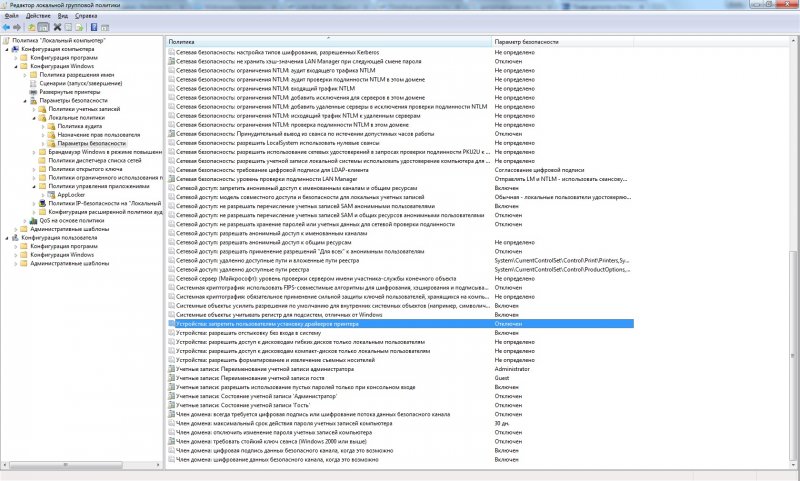Viewport: 800px width, 481px height.
Task: Click the Back arrow in the toolbar
Action: click(x=8, y=27)
